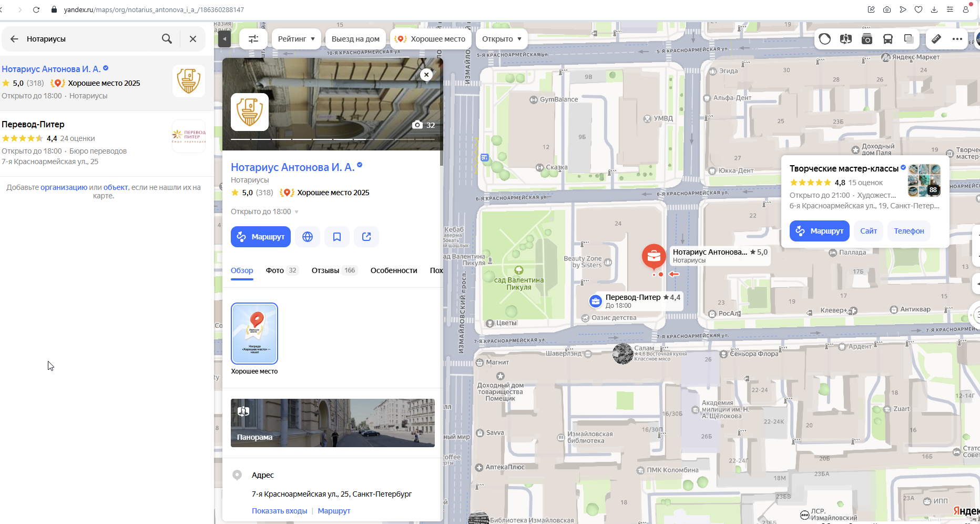The image size is (980, 524).
Task: Open the browser pinboard edit icon
Action: pyautogui.click(x=871, y=9)
